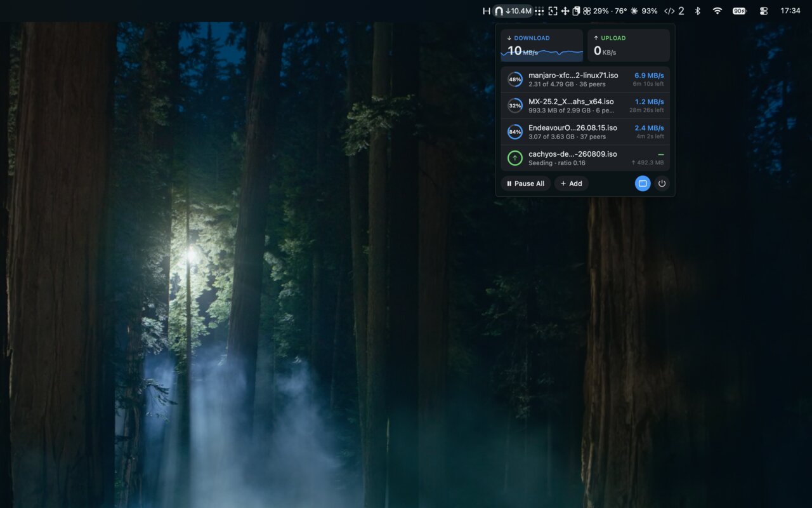The width and height of the screenshot is (812, 508).
Task: Click '3.07 of 3.63 GB · 37 peers' text
Action: coord(567,137)
